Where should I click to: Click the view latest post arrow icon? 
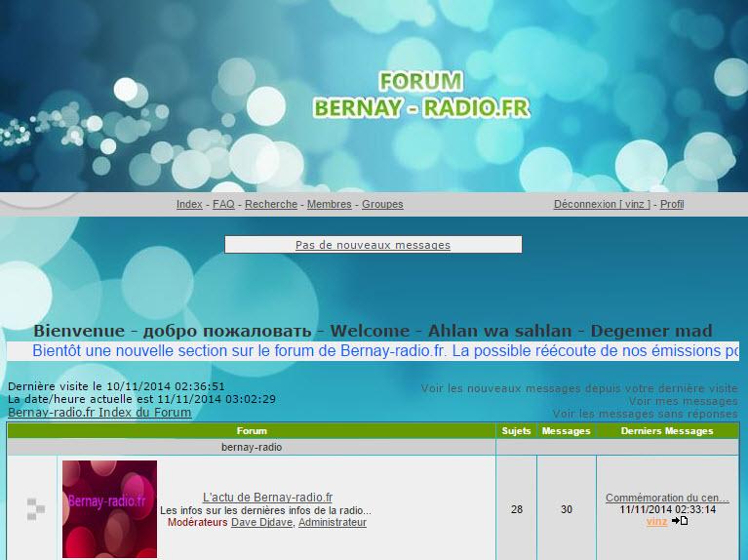680,521
